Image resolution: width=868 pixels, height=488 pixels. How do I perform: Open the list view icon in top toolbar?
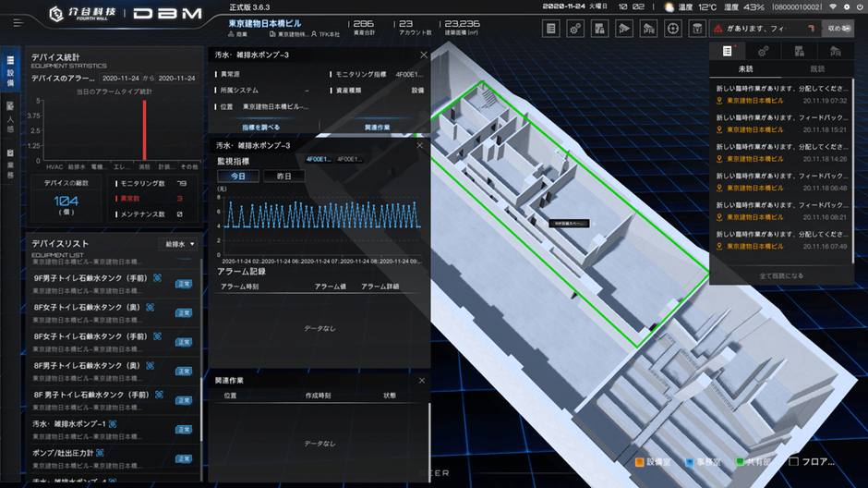(x=550, y=28)
